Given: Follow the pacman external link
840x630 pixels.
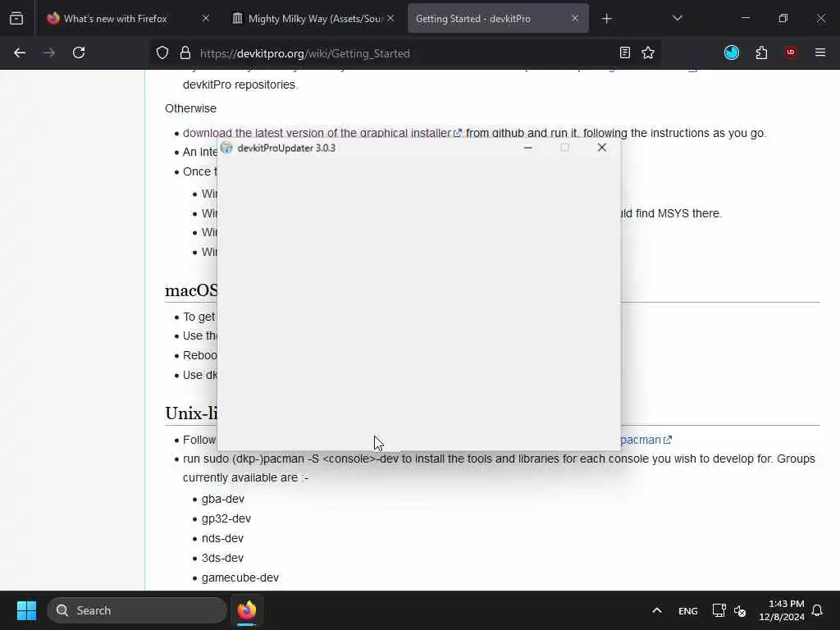Looking at the screenshot, I should (646, 440).
